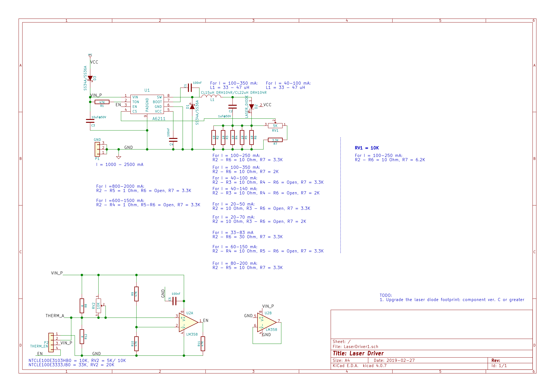Select the C2 1uF capacitor symbol
Image resolution: width=555 pixels, height=392 pixels.
point(233,107)
